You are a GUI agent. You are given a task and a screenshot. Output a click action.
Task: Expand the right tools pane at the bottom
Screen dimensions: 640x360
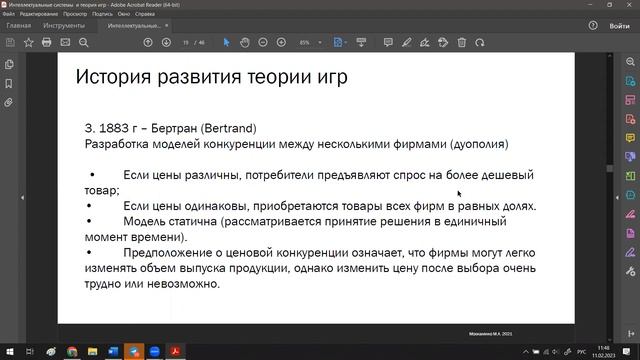coord(631,334)
